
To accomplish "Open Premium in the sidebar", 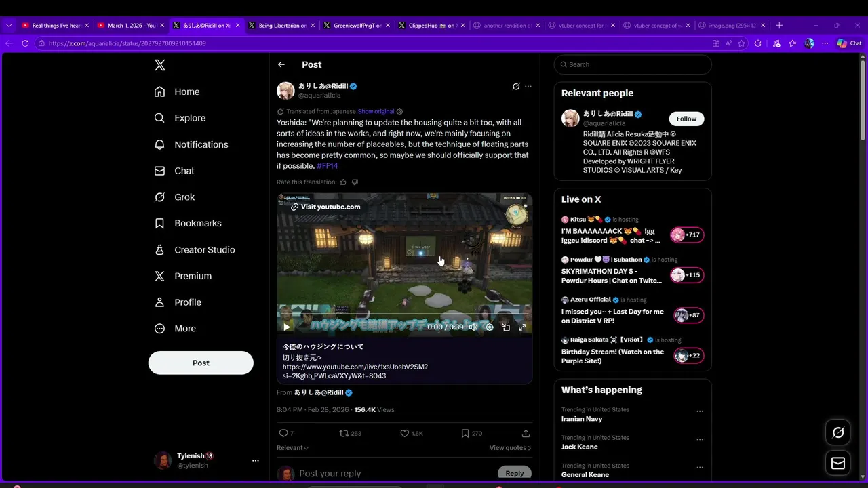I will coord(183,276).
